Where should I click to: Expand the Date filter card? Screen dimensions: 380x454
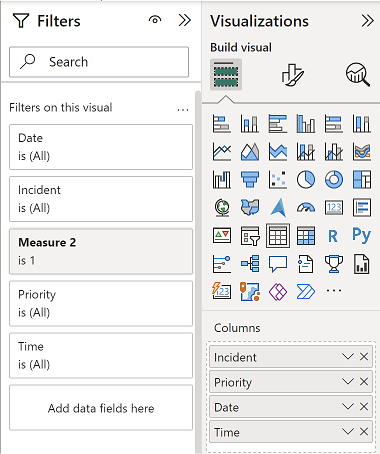coord(101,147)
